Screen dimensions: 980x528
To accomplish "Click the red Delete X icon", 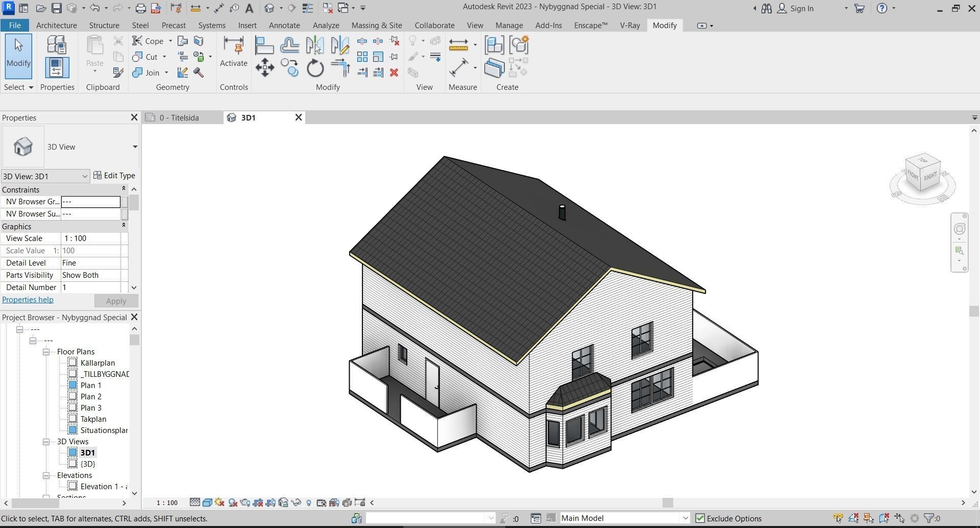I will (x=394, y=73).
